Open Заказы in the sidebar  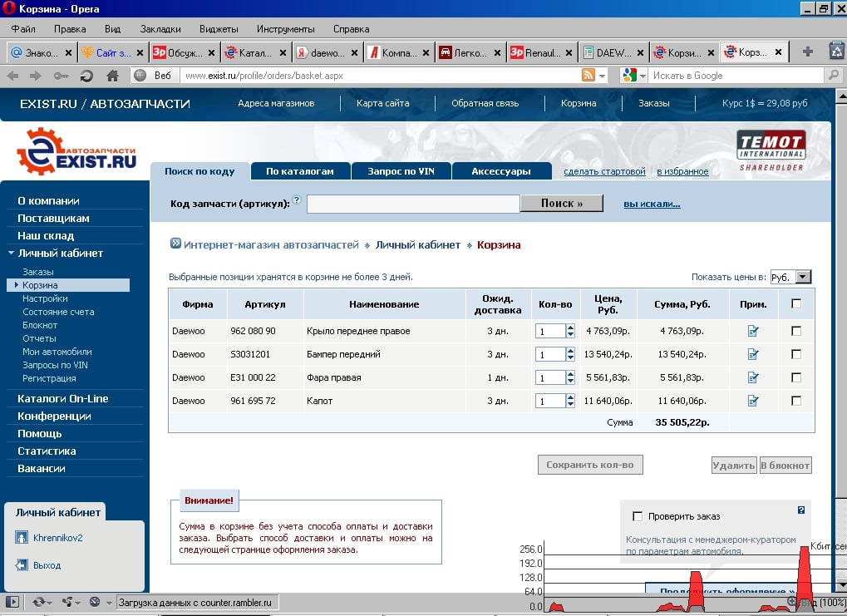[37, 272]
